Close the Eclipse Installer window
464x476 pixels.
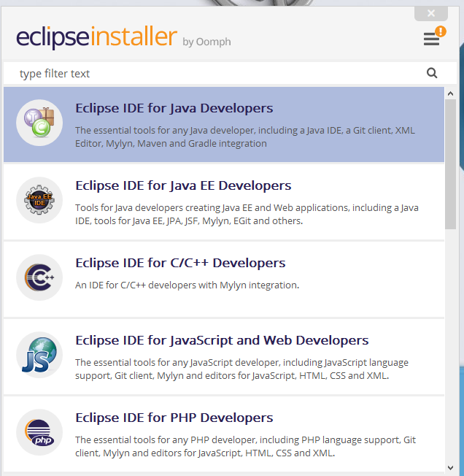click(431, 13)
